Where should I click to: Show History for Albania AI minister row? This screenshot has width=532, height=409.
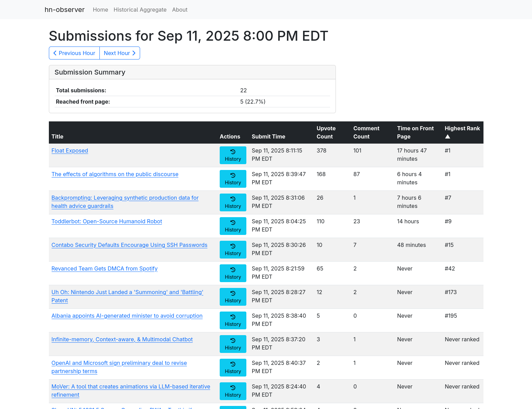point(233,320)
